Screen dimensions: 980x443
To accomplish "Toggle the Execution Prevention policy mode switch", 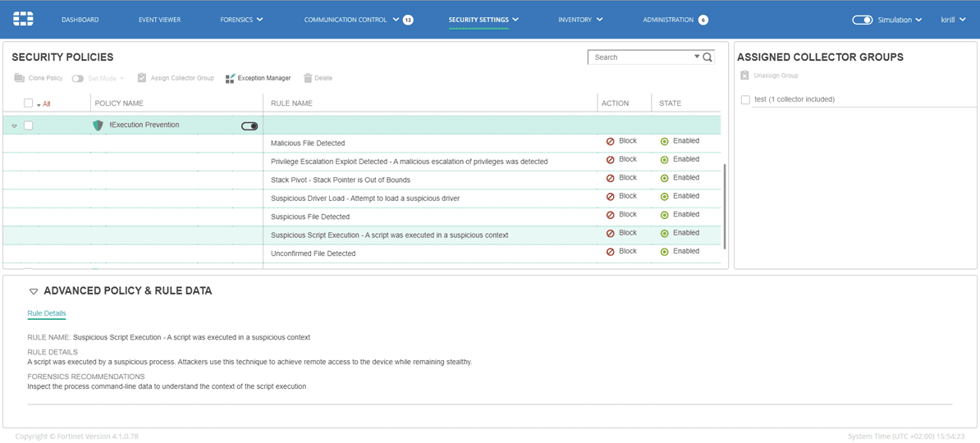I will [x=250, y=126].
